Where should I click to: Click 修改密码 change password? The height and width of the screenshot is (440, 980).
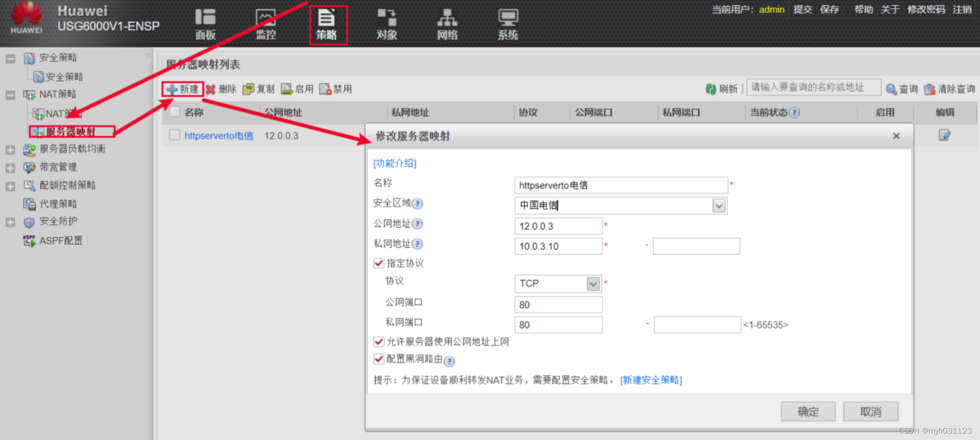(926, 9)
